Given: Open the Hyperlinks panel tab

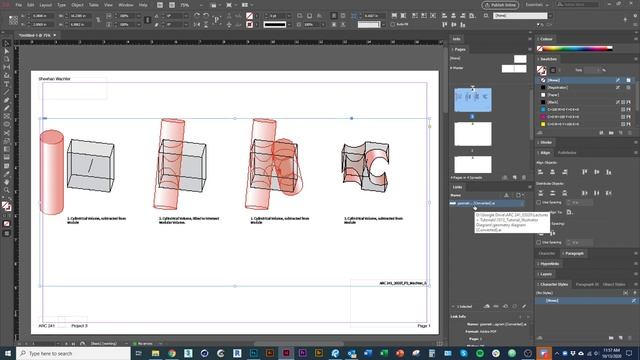Looking at the screenshot, I should coord(549,264).
